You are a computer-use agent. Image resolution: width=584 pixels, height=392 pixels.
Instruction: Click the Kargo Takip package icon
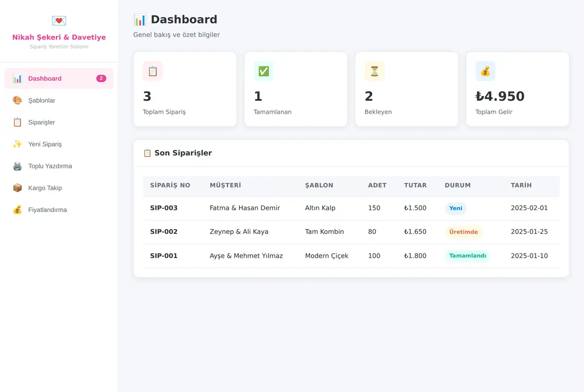click(x=18, y=188)
